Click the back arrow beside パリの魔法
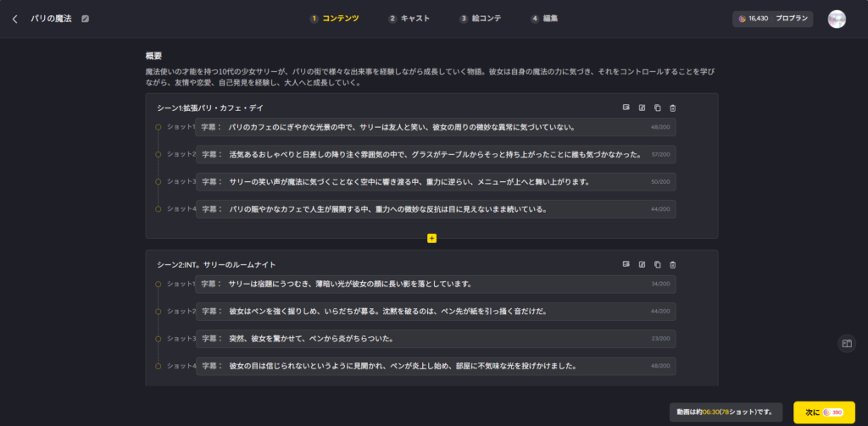 (x=14, y=19)
